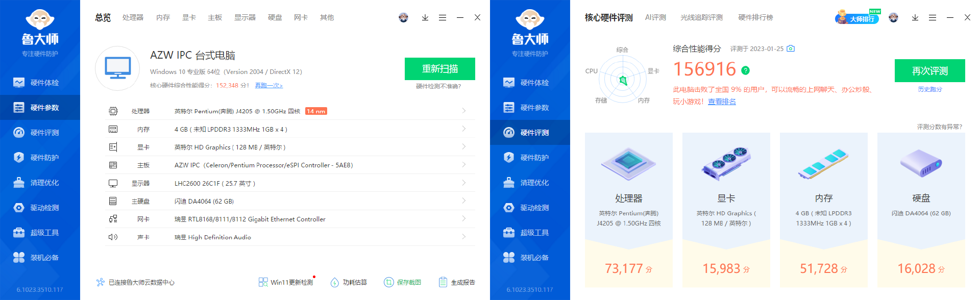Click the 显卡 score card showing 15,983
The height and width of the screenshot is (300, 980).
726,210
